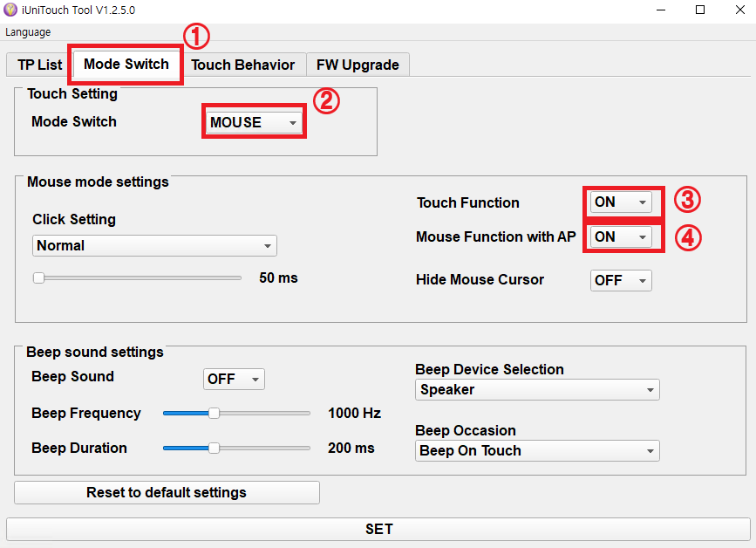Toggle the Touch Function ON dropdown
The image size is (756, 548).
tap(621, 202)
